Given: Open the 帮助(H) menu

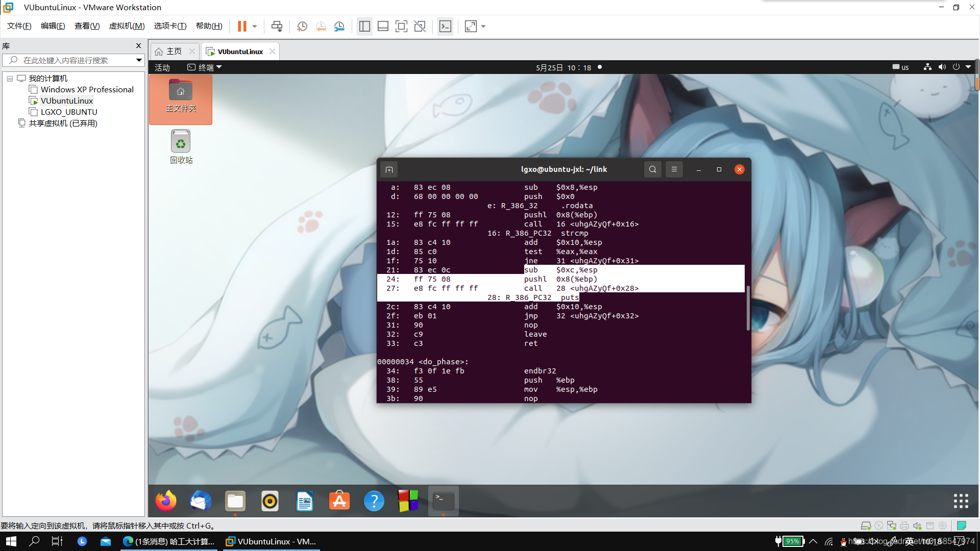Looking at the screenshot, I should point(209,26).
